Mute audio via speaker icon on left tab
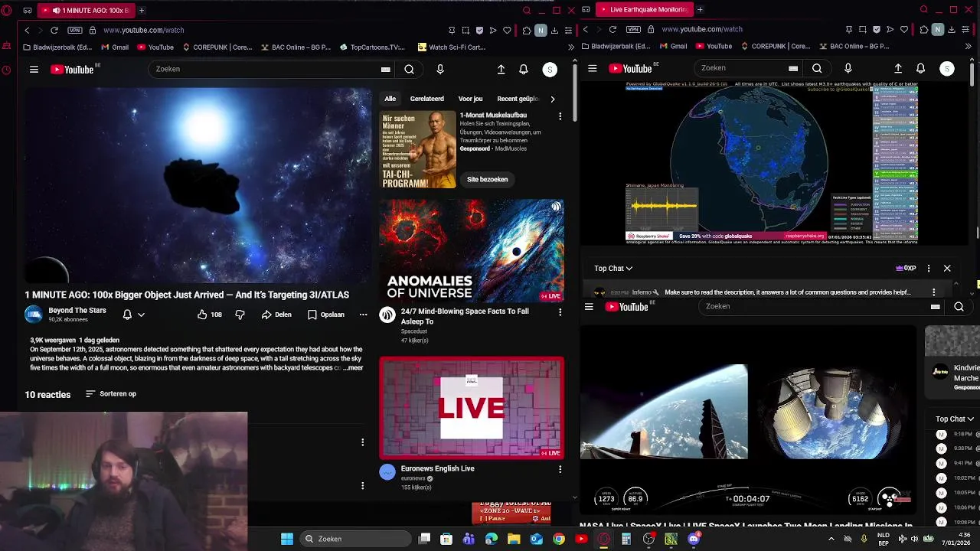Image resolution: width=980 pixels, height=551 pixels. point(57,11)
